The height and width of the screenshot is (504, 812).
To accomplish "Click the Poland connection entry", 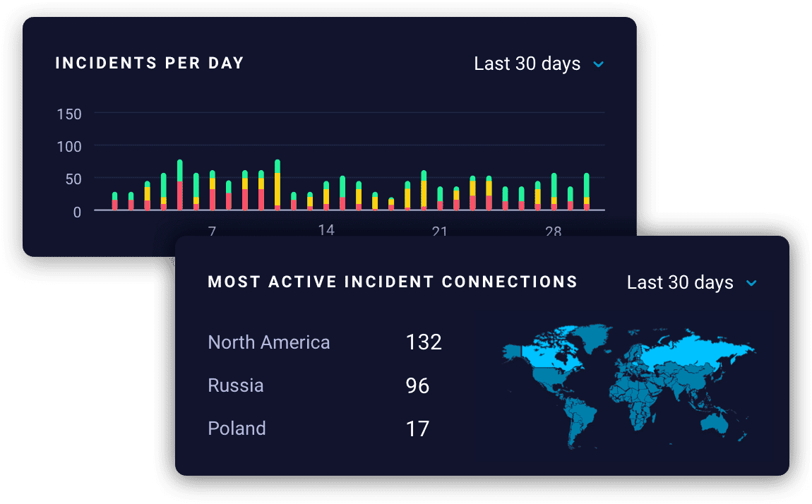I will (x=237, y=429).
